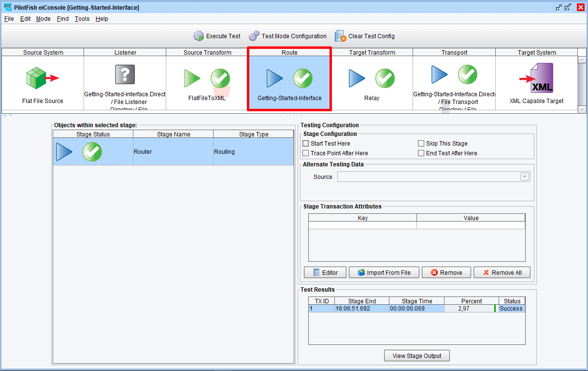Click the Stage Name column header

coord(173,134)
